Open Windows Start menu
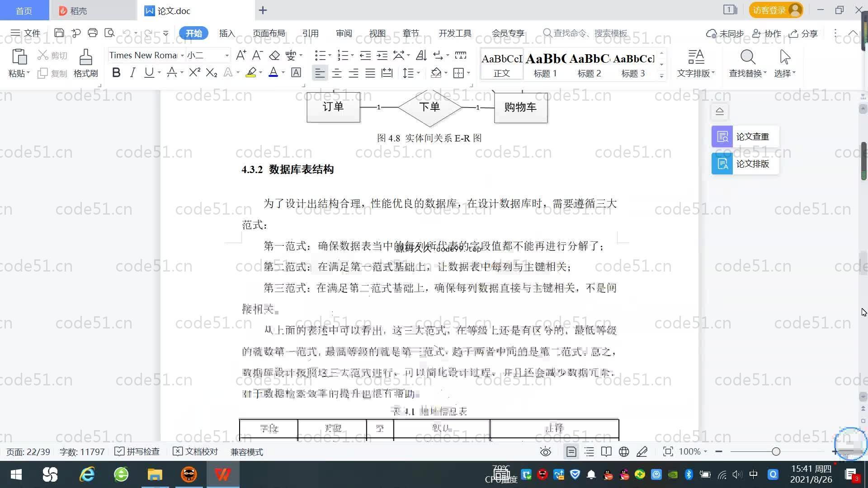This screenshot has height=488, width=868. [16, 474]
